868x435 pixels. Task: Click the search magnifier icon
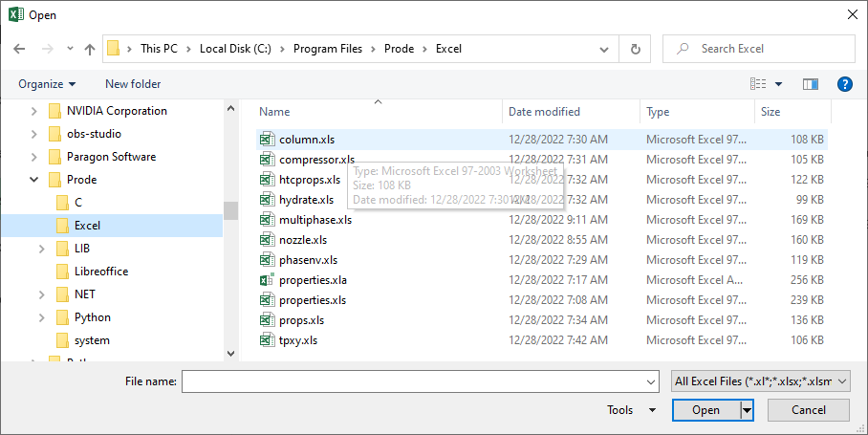pos(684,49)
